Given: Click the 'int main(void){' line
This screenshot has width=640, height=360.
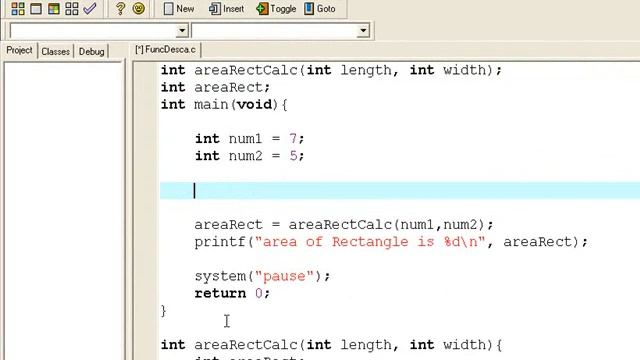Looking at the screenshot, I should pyautogui.click(x=224, y=104).
